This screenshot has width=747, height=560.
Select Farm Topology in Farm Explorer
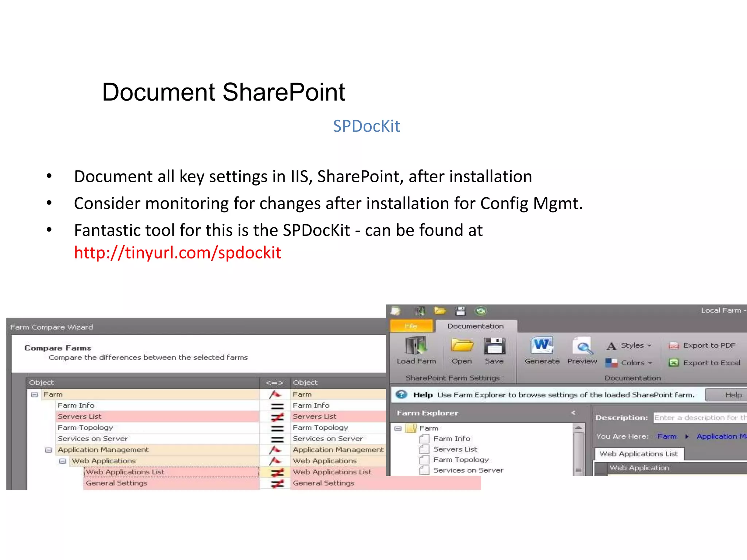pyautogui.click(x=461, y=460)
